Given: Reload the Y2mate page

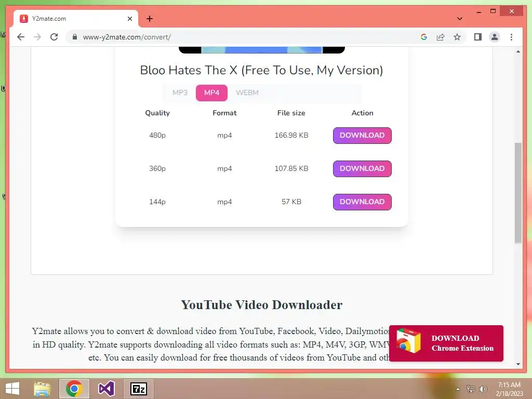Looking at the screenshot, I should 54,37.
